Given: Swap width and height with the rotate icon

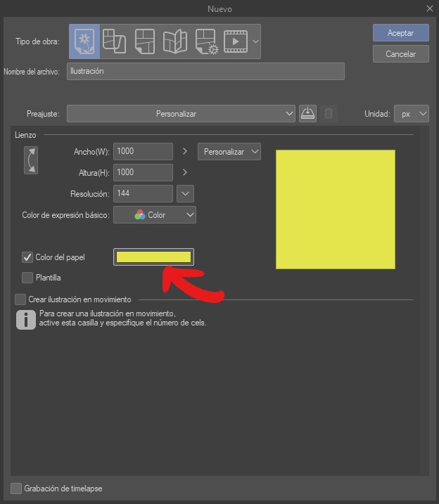Looking at the screenshot, I should pos(30,160).
